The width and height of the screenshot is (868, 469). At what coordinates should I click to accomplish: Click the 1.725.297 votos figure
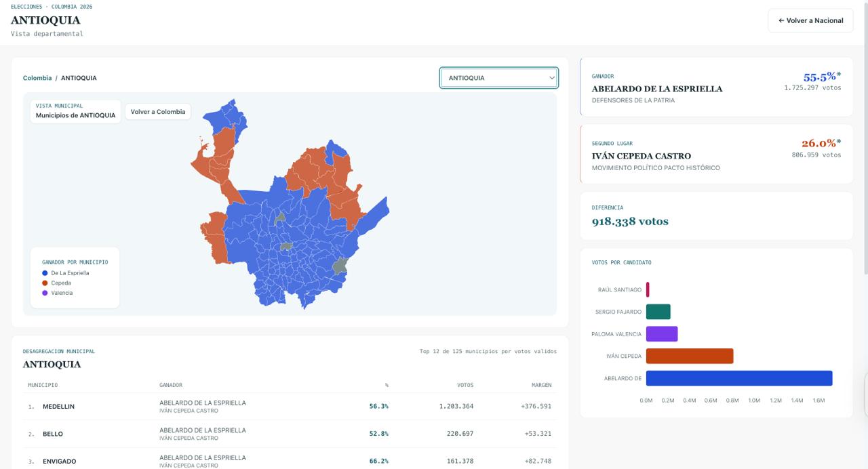coord(812,88)
